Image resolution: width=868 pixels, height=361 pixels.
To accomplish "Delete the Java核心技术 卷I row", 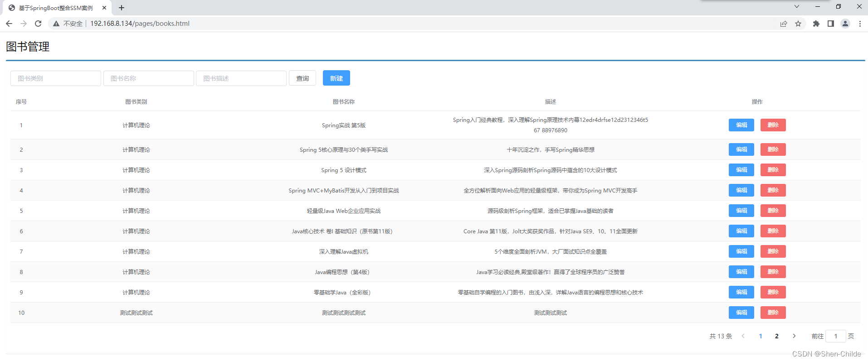I will (x=773, y=231).
